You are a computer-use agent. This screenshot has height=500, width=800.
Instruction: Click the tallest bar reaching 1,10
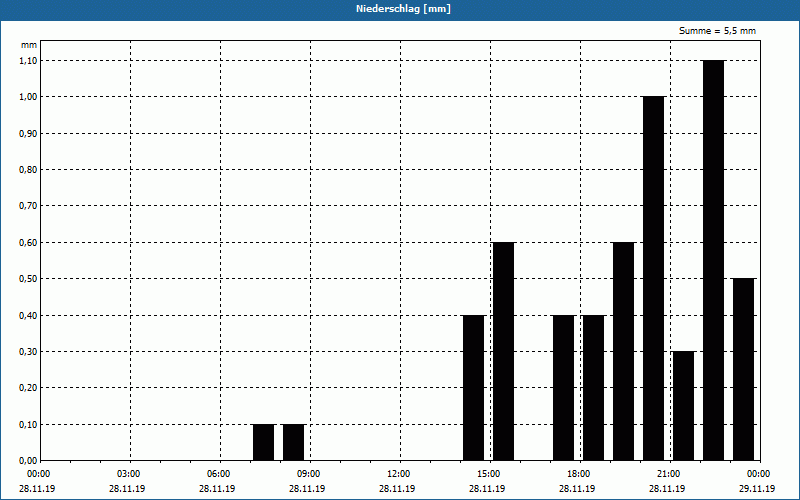click(x=713, y=260)
